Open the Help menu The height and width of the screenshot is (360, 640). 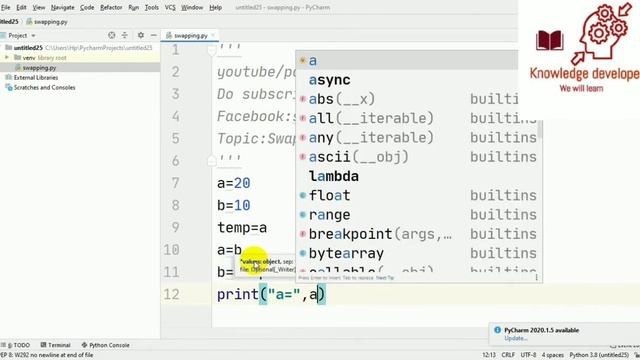[x=216, y=7]
